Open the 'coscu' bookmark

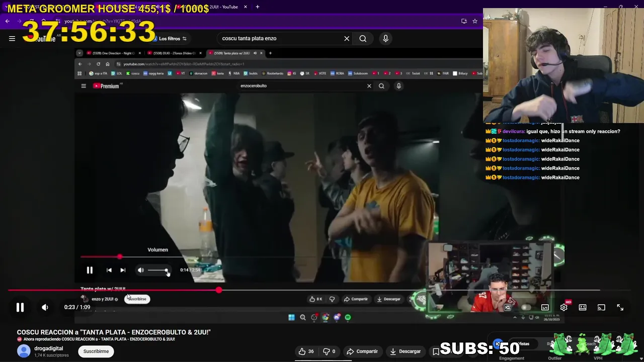pos(133,73)
